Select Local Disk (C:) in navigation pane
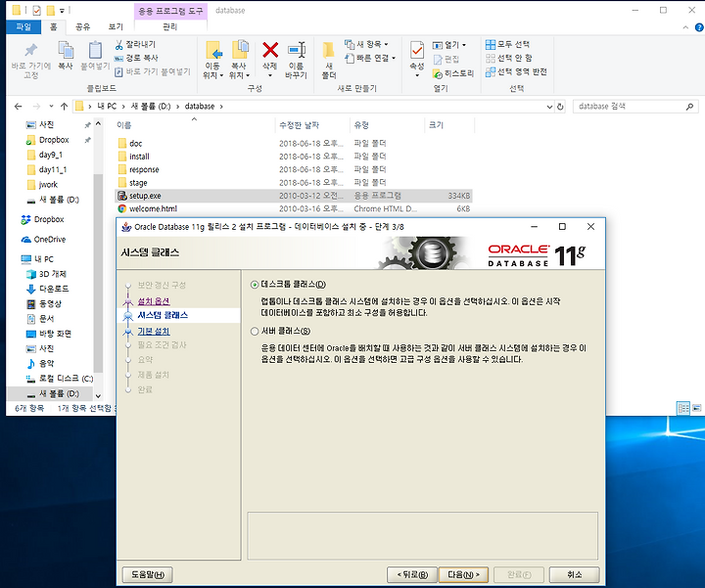The width and height of the screenshot is (705, 588). pos(66,379)
